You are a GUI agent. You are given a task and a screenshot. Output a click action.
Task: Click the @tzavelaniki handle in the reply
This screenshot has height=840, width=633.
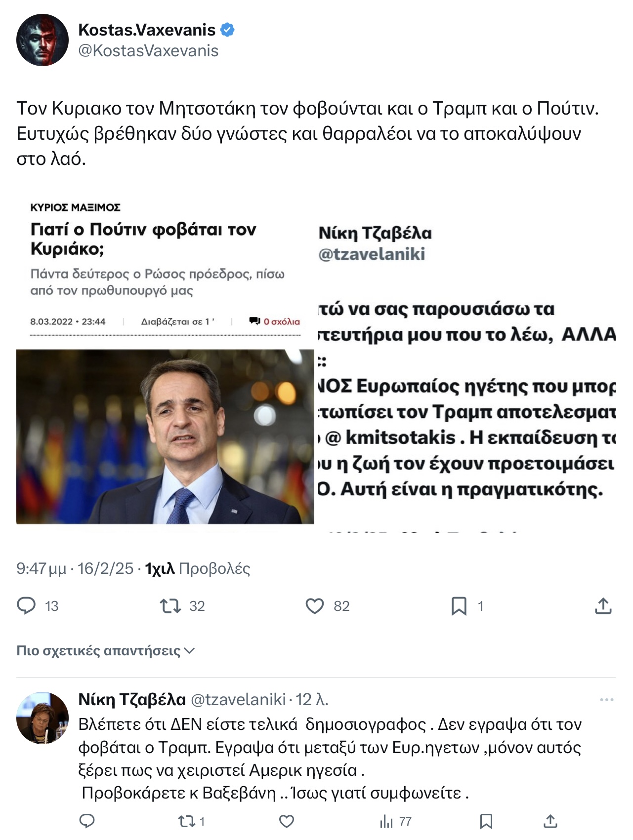click(x=238, y=700)
